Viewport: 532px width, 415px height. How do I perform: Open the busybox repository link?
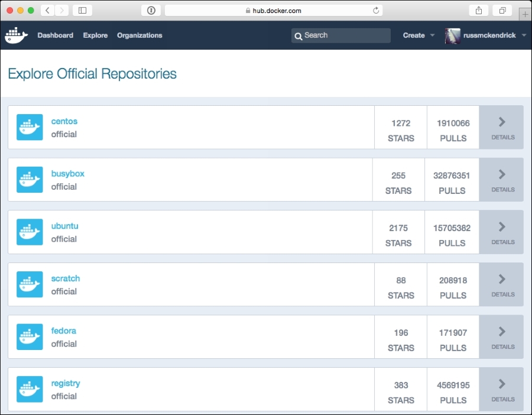pyautogui.click(x=68, y=174)
